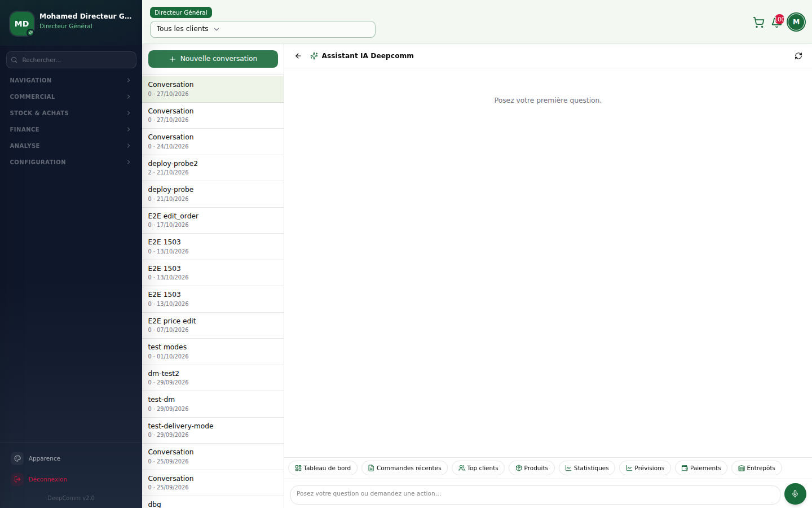Expand the CONFIGURATION sidebar section
The image size is (812, 508).
pos(70,162)
